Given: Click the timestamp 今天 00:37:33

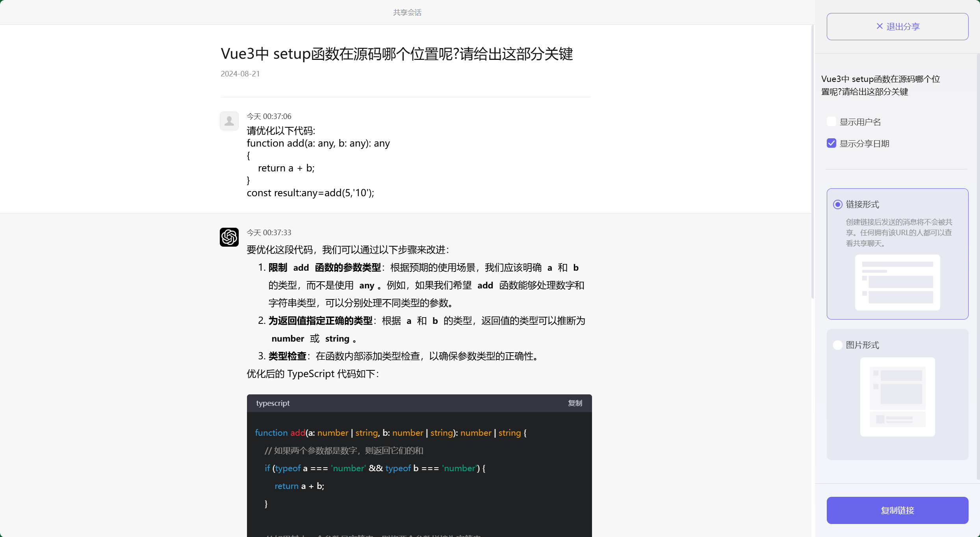Looking at the screenshot, I should (269, 232).
